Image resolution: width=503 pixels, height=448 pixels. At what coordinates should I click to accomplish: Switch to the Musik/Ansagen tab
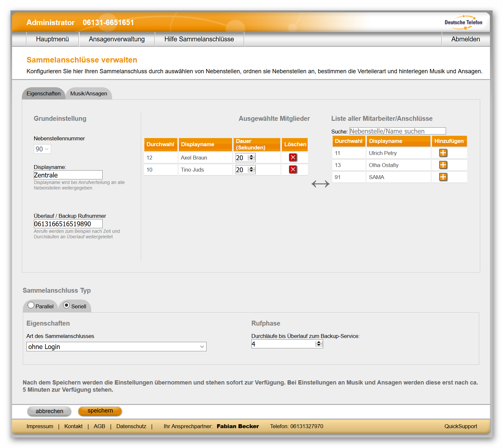(x=89, y=93)
